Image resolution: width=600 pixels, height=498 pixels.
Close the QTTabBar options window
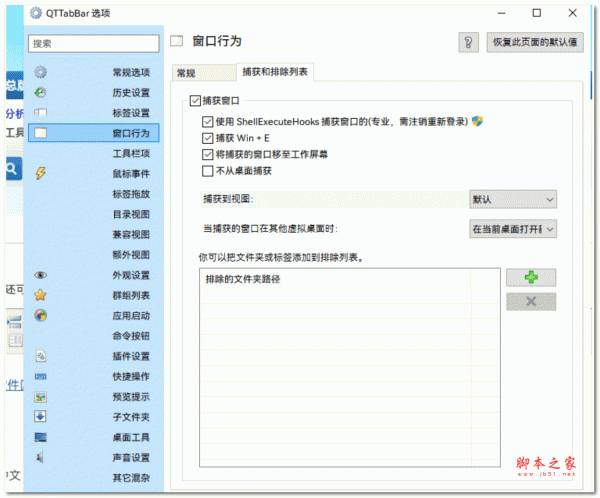572,13
